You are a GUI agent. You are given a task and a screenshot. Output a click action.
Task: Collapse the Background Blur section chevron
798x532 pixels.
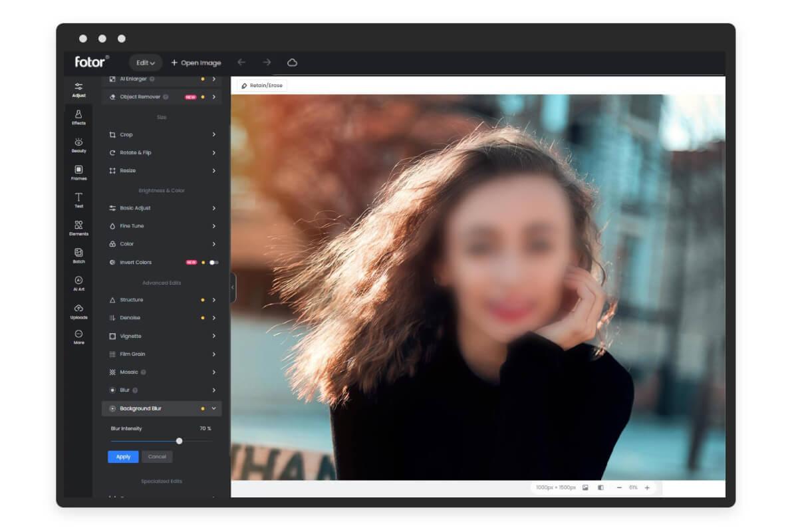213,408
